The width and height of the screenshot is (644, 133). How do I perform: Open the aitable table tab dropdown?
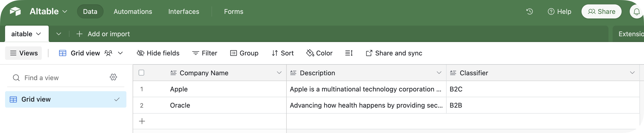point(39,34)
